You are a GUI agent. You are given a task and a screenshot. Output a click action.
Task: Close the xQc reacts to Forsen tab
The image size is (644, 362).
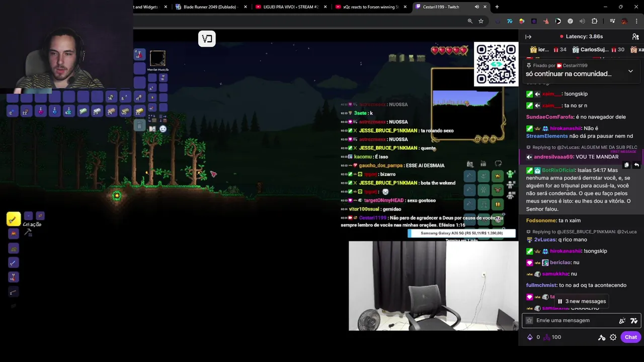tap(406, 7)
